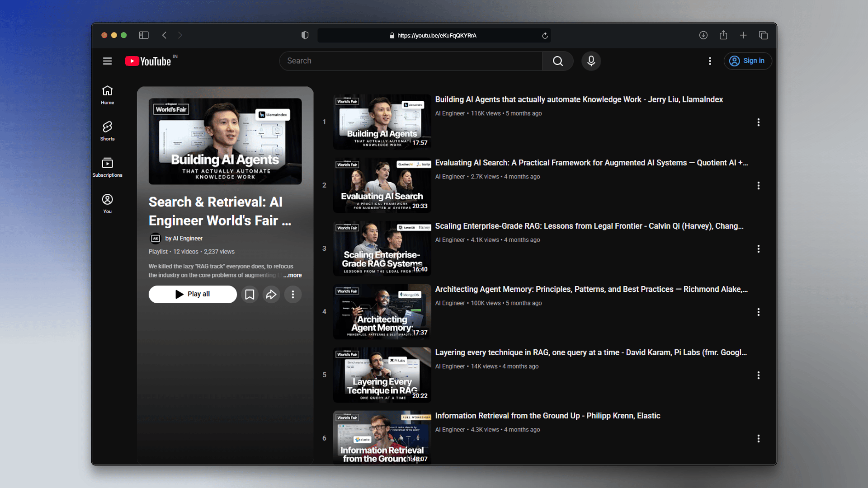Click AI Engineer channel under Building AI Agents video
This screenshot has height=488, width=868.
(450, 113)
